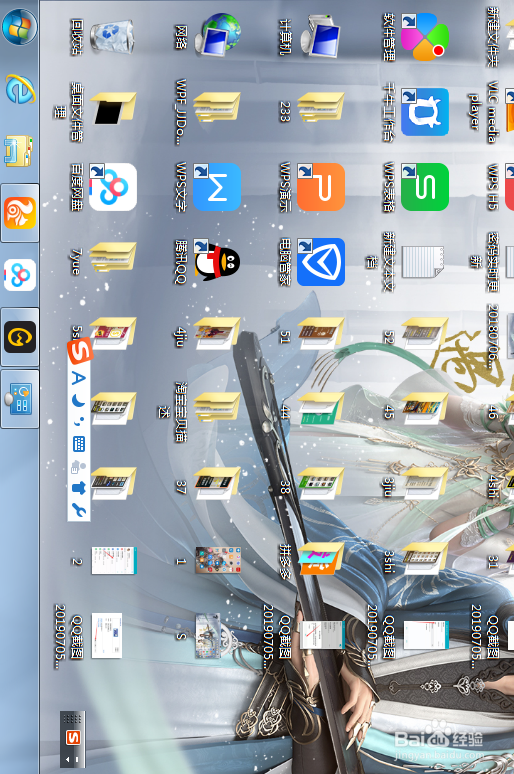Open Sogou skin shirt settings
This screenshot has width=514, height=774.
click(x=79, y=488)
